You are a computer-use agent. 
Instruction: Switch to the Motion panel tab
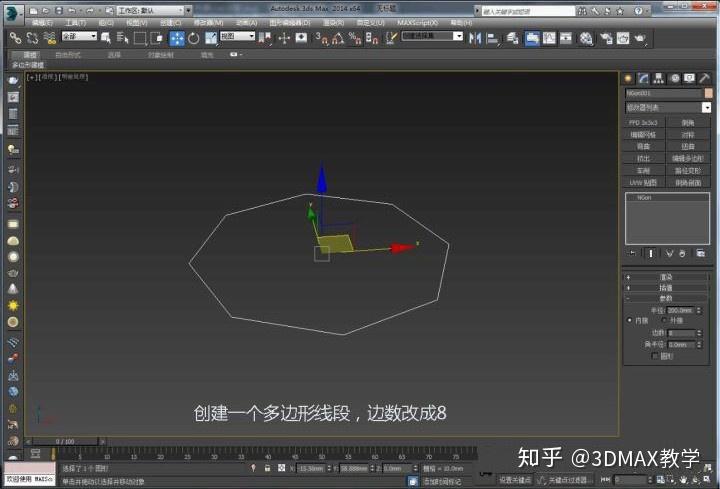pyautogui.click(x=674, y=79)
